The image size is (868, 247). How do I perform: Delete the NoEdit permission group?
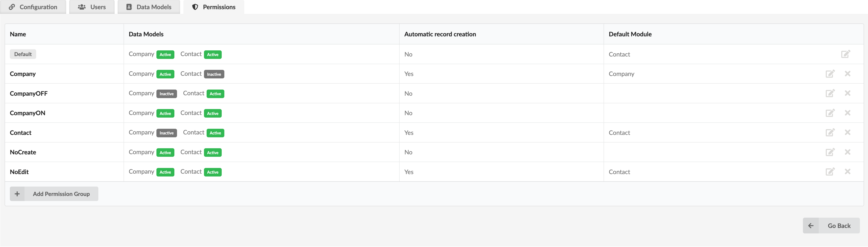(847, 171)
